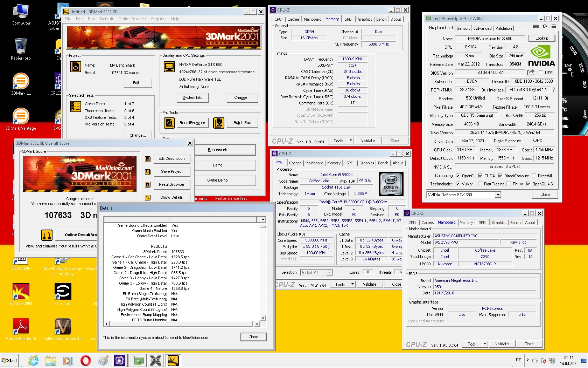The height and width of the screenshot is (368, 588).
Task: Click the Details list horizontal scrollbar right arrow
Action: (x=257, y=324)
